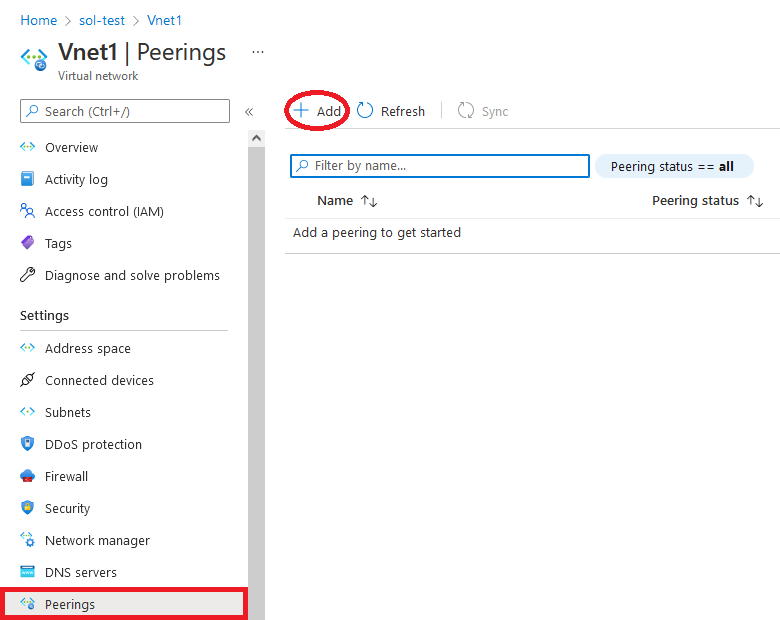Click the Diagnose wrench icon
780x620 pixels.
(27, 275)
